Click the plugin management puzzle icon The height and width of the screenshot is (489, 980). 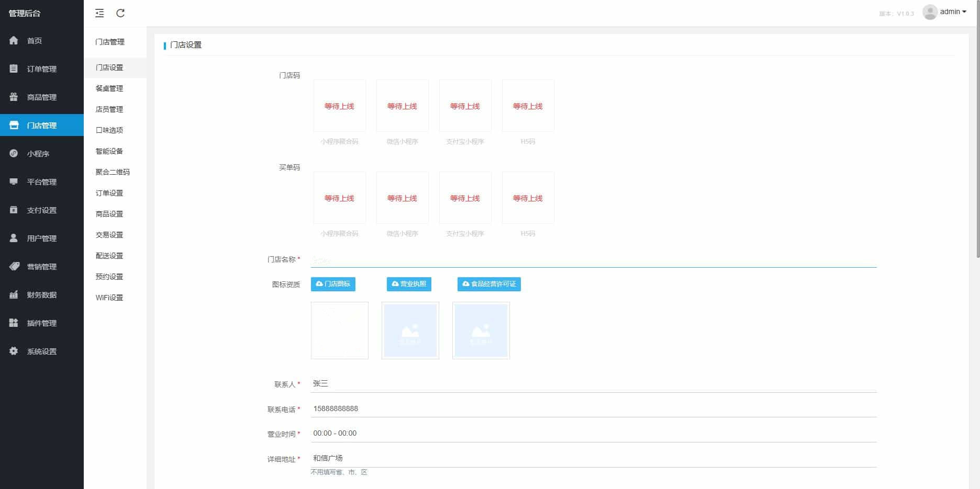click(x=14, y=323)
